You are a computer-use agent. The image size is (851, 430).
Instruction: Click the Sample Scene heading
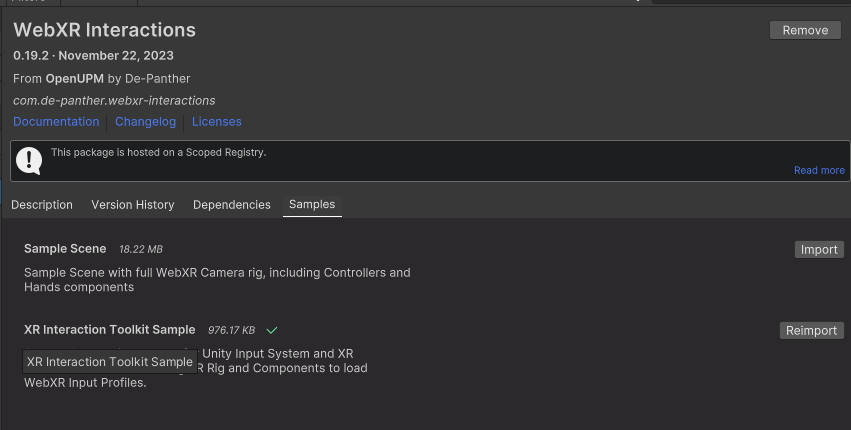(x=65, y=249)
